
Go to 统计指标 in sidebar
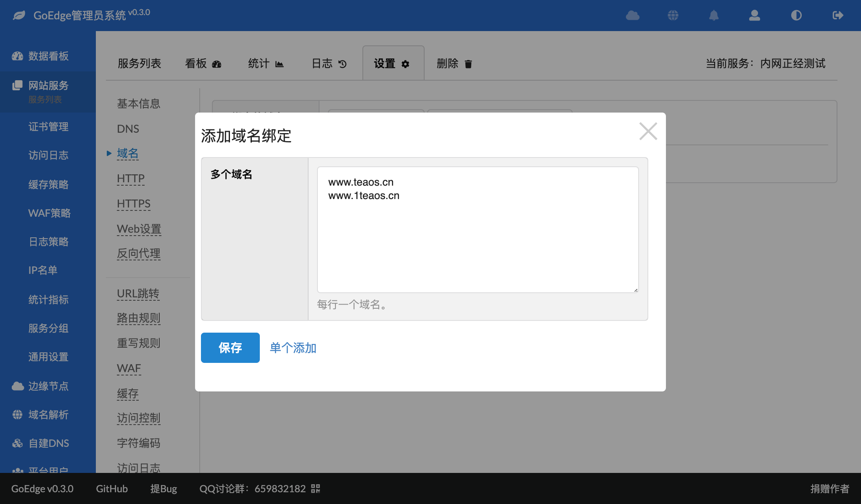point(48,300)
